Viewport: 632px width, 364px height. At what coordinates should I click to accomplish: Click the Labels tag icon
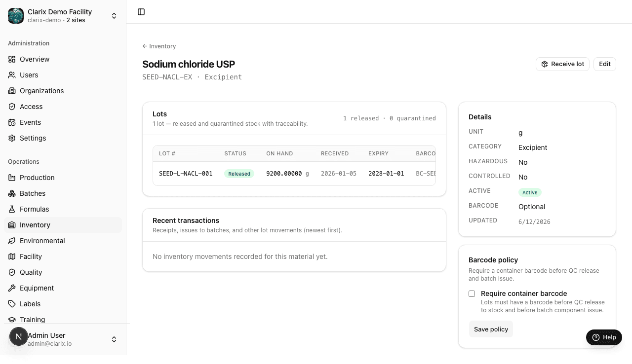click(12, 304)
